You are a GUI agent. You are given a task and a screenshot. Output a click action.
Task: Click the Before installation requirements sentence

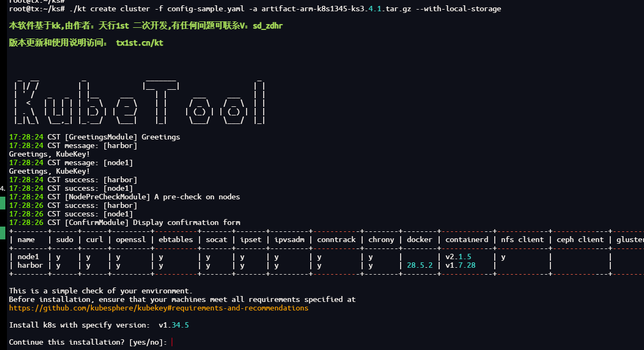[182, 299]
